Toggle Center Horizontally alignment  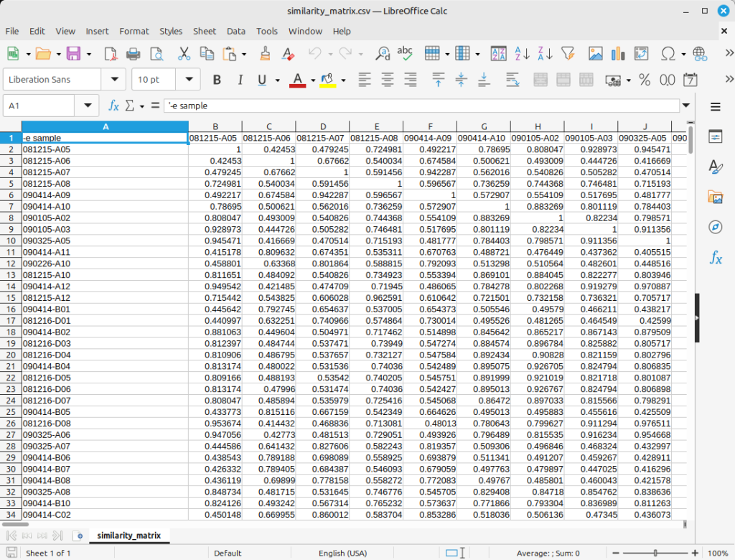[388, 80]
